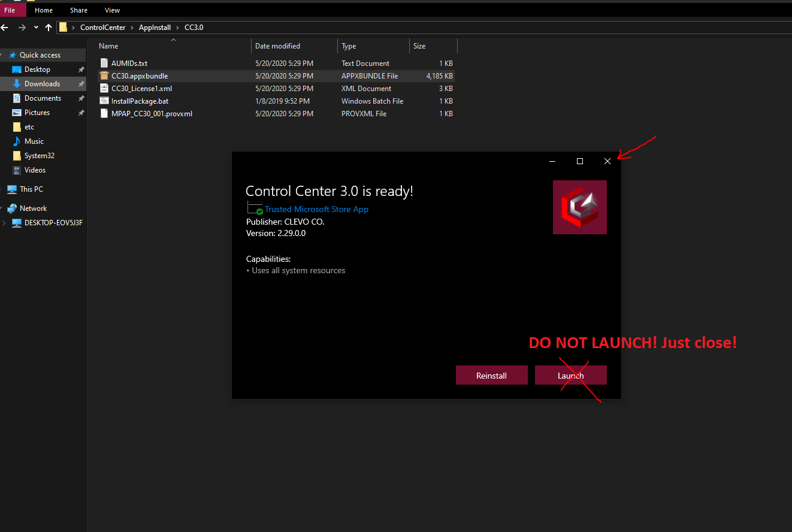Screen dimensions: 792x532
Task: Close the Control Center installer window
Action: [607, 161]
